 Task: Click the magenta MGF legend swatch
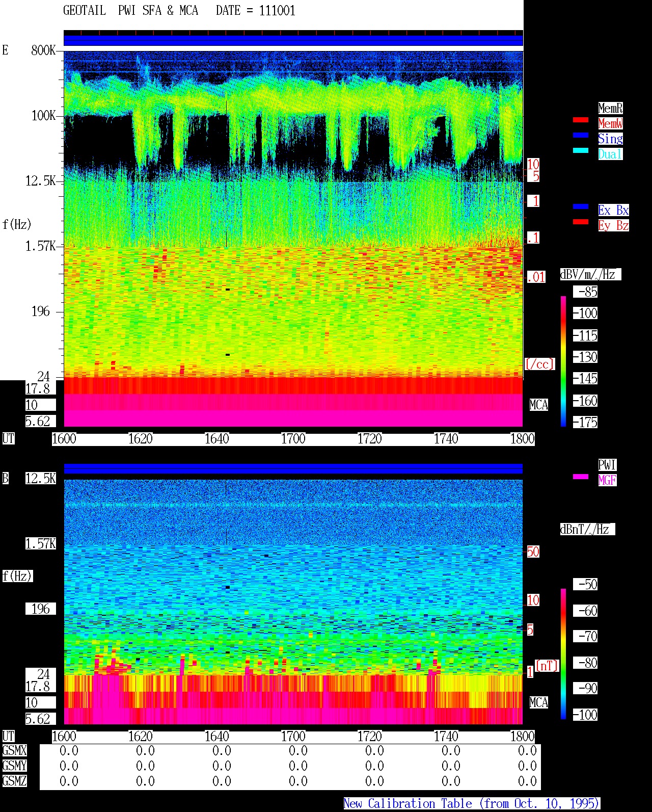[x=581, y=477]
